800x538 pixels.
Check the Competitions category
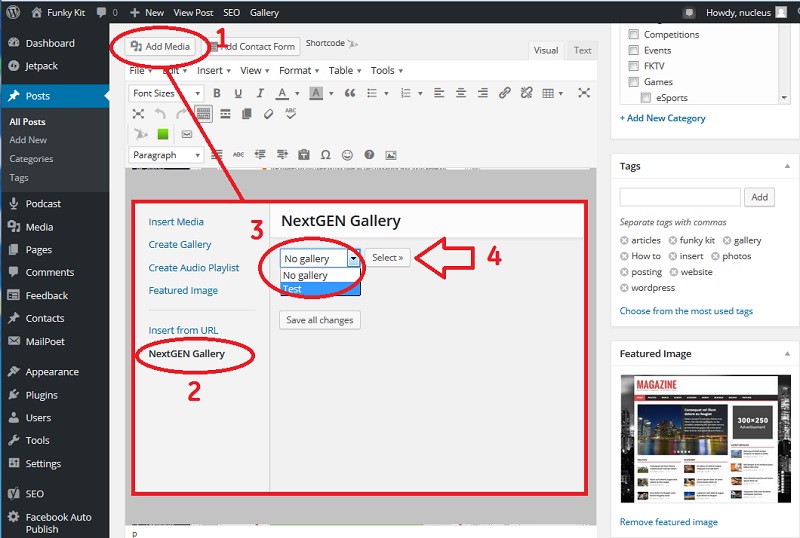click(633, 34)
